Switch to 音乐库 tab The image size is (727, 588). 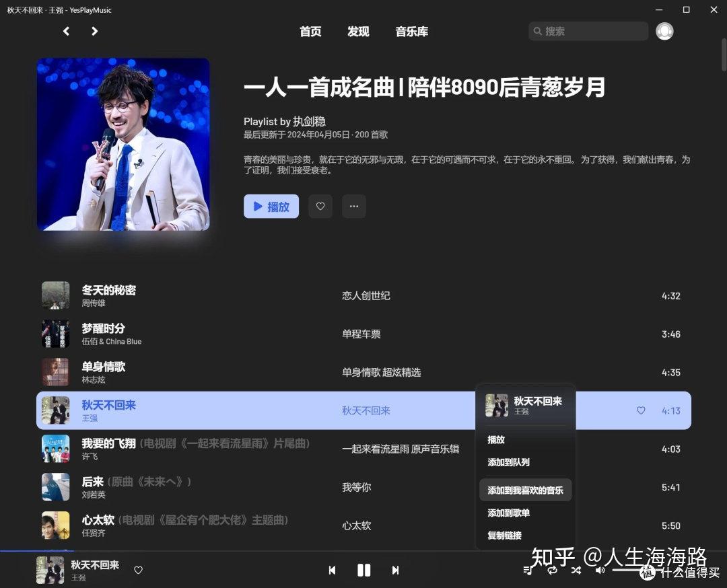tap(411, 31)
